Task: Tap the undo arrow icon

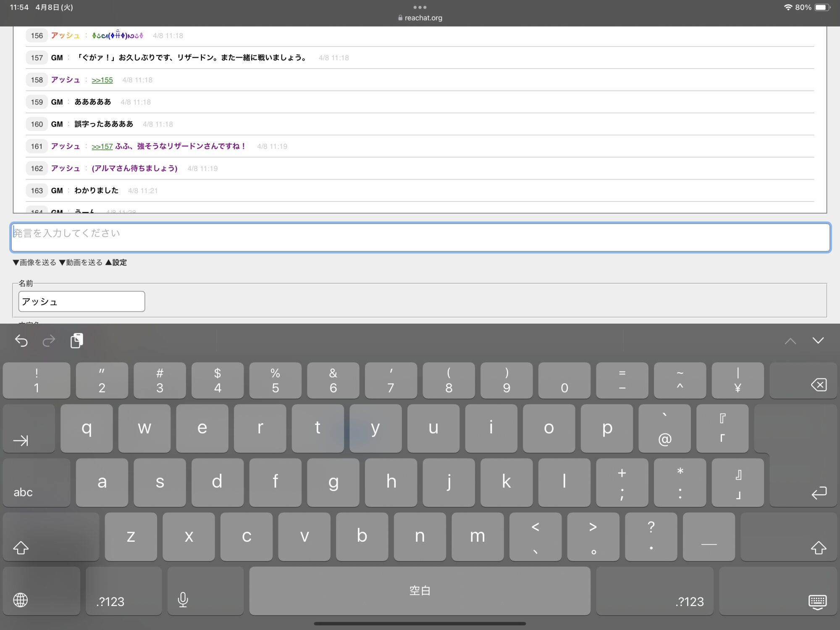Action: click(21, 340)
